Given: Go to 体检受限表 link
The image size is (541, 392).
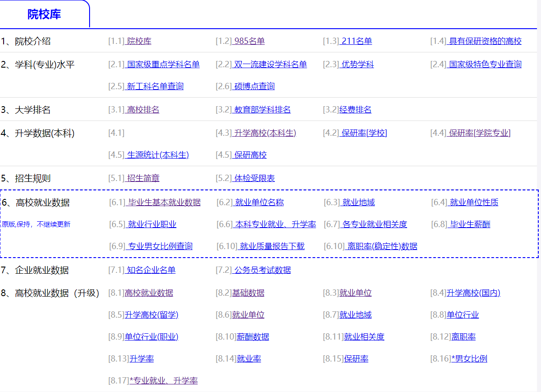Looking at the screenshot, I should click(254, 178).
